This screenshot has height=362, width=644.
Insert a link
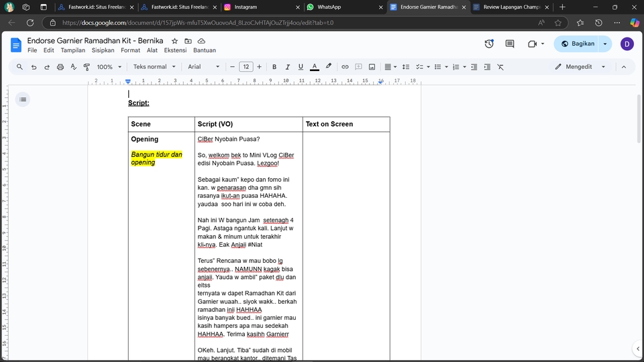click(345, 67)
